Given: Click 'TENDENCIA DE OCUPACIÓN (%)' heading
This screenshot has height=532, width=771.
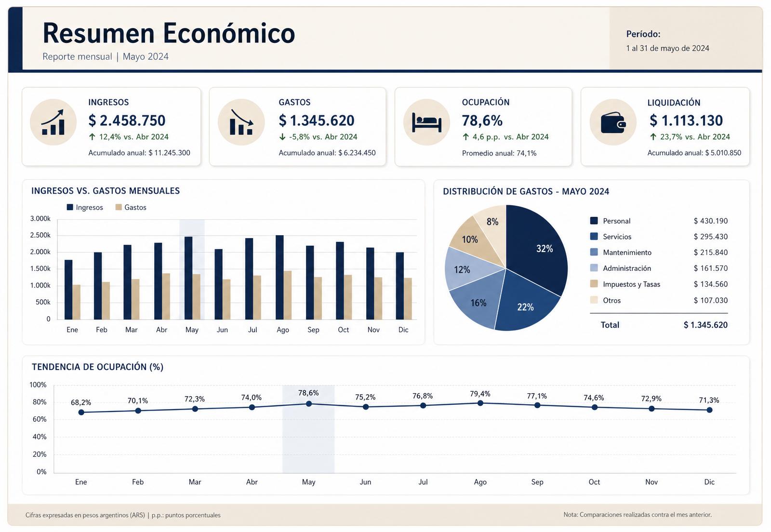Looking at the screenshot, I should (x=98, y=367).
